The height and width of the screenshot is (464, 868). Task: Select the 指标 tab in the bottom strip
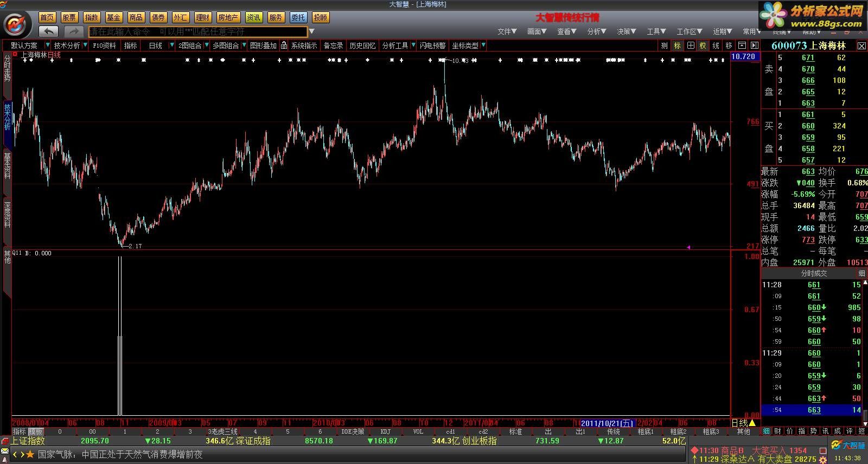point(19,431)
